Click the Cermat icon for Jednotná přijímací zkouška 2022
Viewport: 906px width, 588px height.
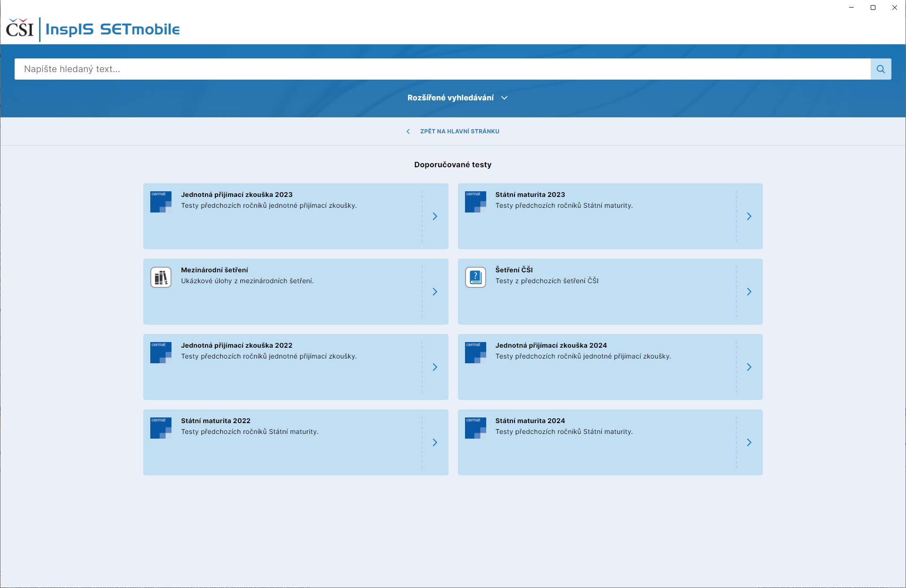[161, 352]
